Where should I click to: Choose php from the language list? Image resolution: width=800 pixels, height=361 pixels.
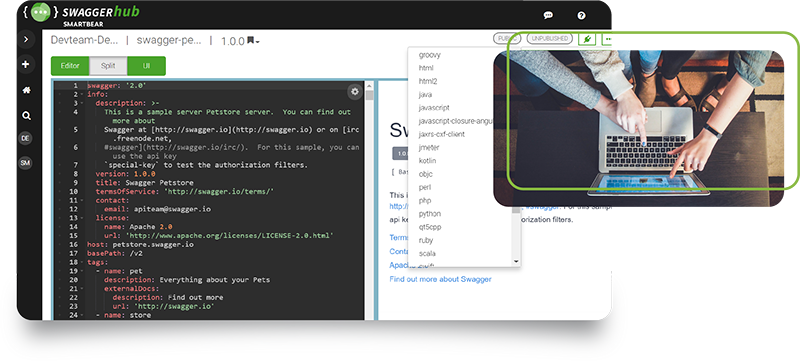point(425,200)
